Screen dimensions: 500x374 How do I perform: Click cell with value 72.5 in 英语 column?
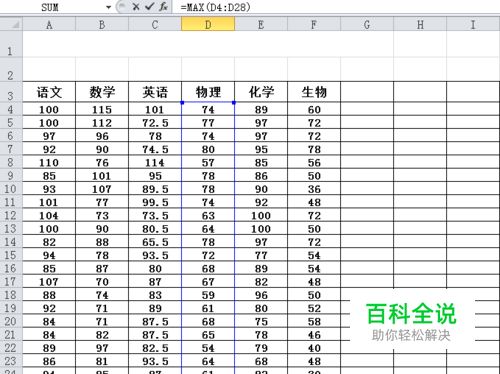click(155, 123)
